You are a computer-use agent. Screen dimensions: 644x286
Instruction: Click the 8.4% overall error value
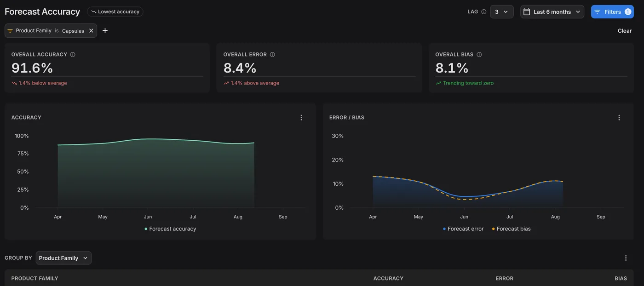point(240,68)
